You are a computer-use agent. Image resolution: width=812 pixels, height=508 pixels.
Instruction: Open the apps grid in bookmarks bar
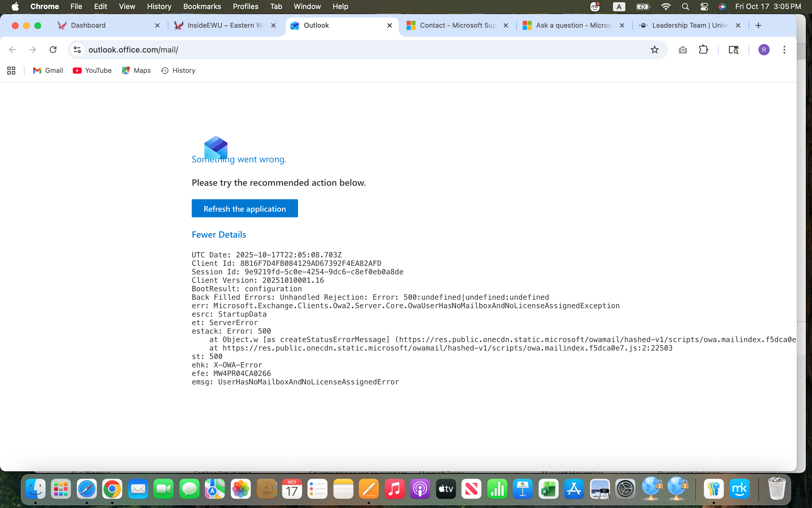[x=11, y=71]
